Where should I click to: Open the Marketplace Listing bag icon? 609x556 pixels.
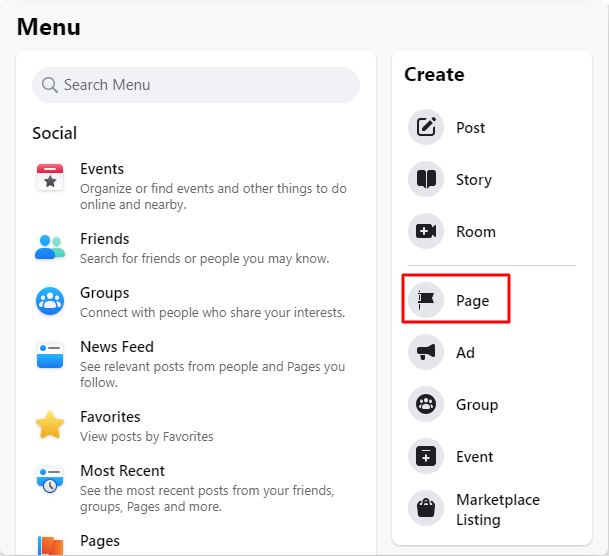tap(426, 508)
